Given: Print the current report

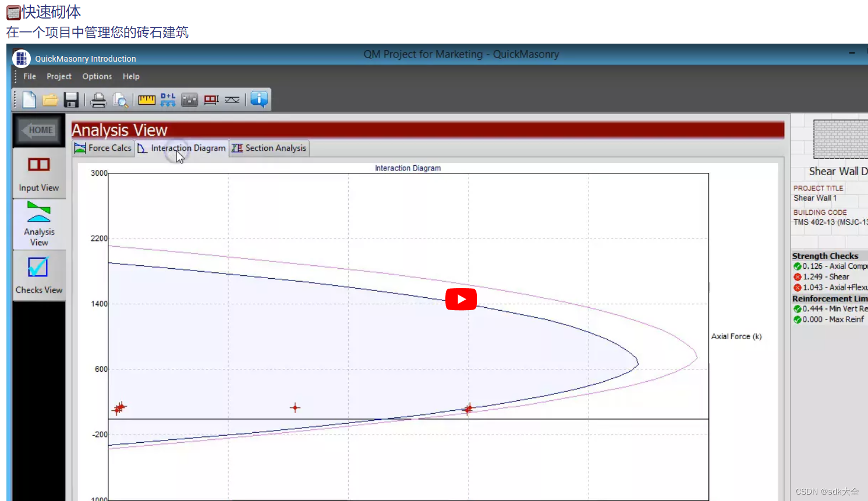Looking at the screenshot, I should tap(98, 100).
